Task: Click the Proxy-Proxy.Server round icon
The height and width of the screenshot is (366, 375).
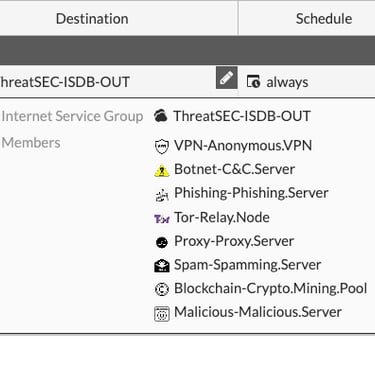Action: pos(162,242)
